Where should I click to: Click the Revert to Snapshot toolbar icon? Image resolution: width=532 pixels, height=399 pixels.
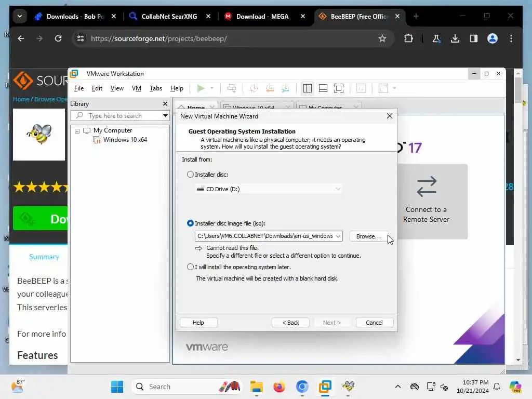(270, 88)
